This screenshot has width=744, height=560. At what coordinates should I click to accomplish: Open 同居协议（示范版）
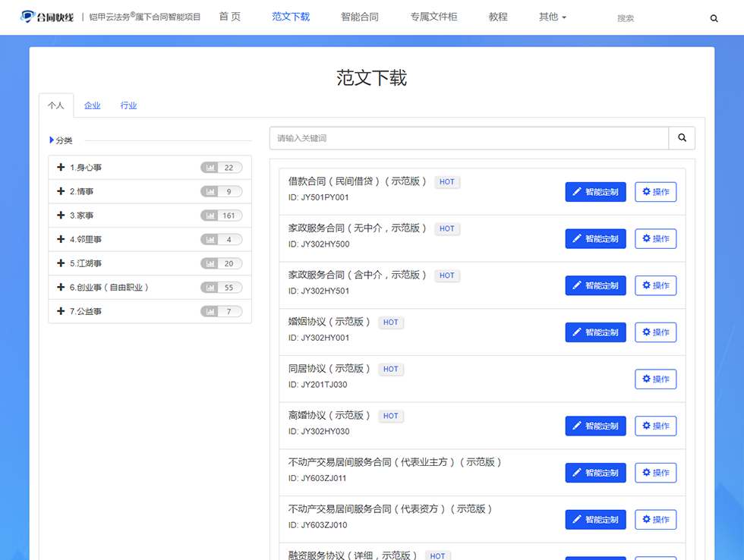tap(329, 369)
